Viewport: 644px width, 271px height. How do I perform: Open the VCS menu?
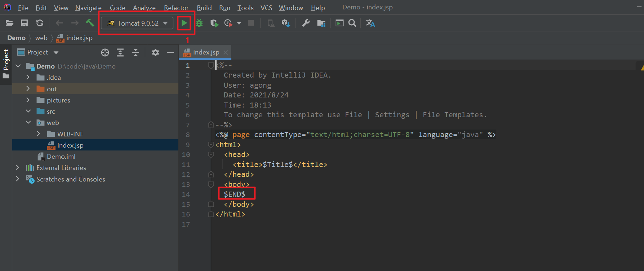[266, 8]
